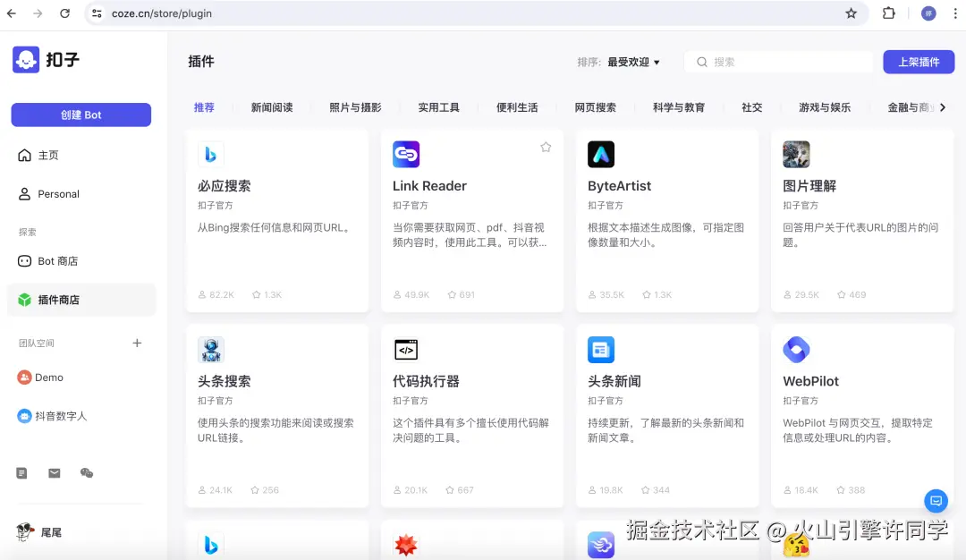Go forward with the browser forward arrow

38,13
